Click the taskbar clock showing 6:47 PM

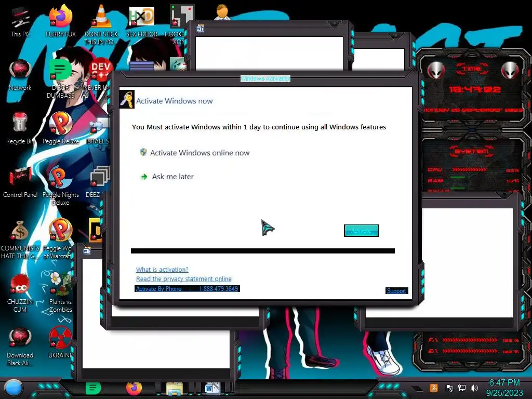tap(504, 388)
